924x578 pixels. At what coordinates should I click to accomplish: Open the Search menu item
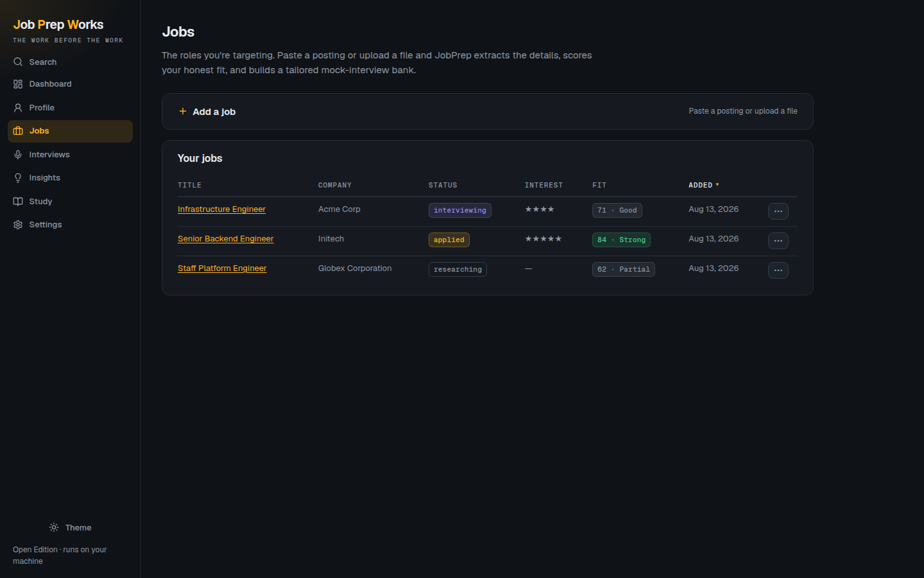click(70, 62)
